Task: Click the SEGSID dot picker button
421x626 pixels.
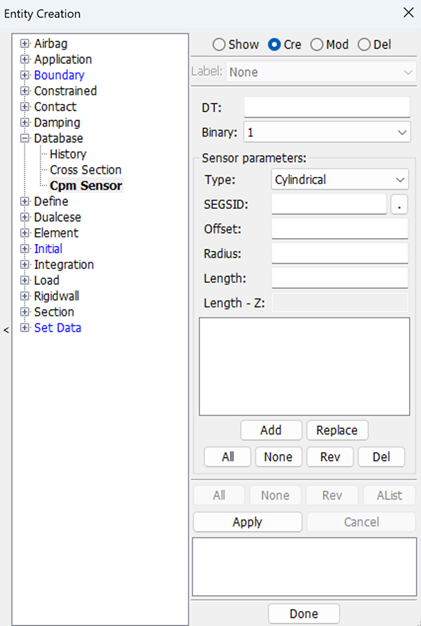Action: point(399,204)
